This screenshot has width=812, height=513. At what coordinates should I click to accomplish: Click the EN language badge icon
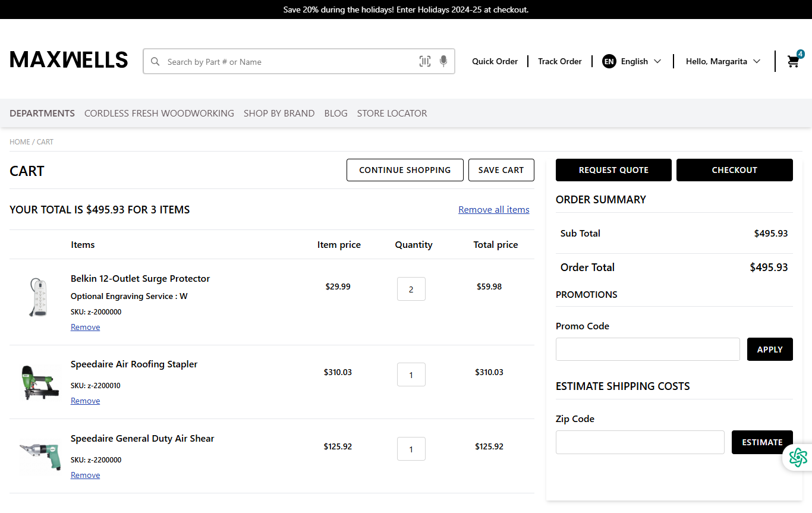tap(609, 61)
